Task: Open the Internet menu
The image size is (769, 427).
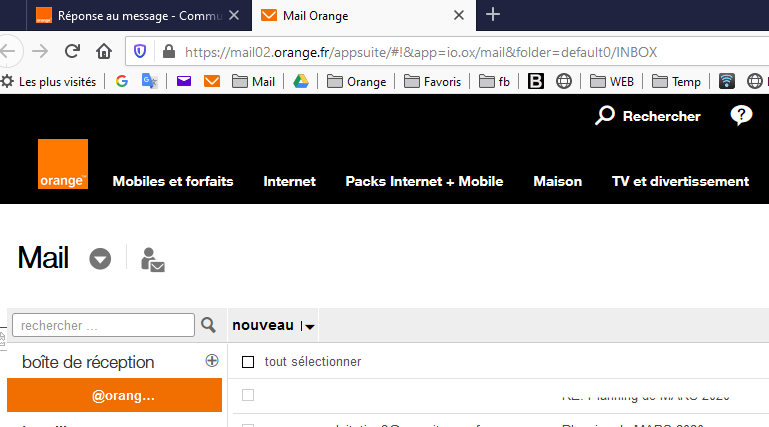Action: pos(289,181)
